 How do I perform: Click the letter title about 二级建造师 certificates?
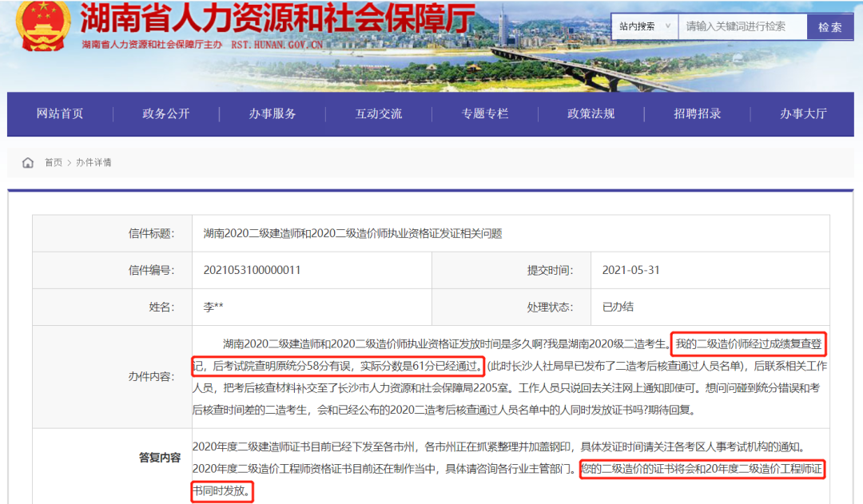click(352, 233)
